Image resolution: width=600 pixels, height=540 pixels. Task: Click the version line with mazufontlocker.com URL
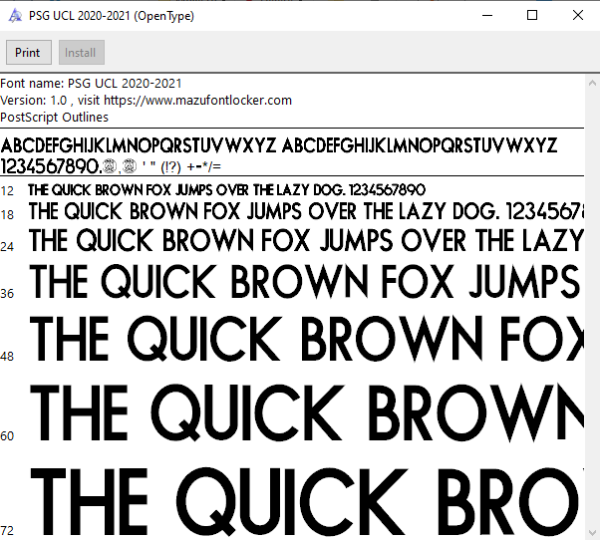(146, 100)
